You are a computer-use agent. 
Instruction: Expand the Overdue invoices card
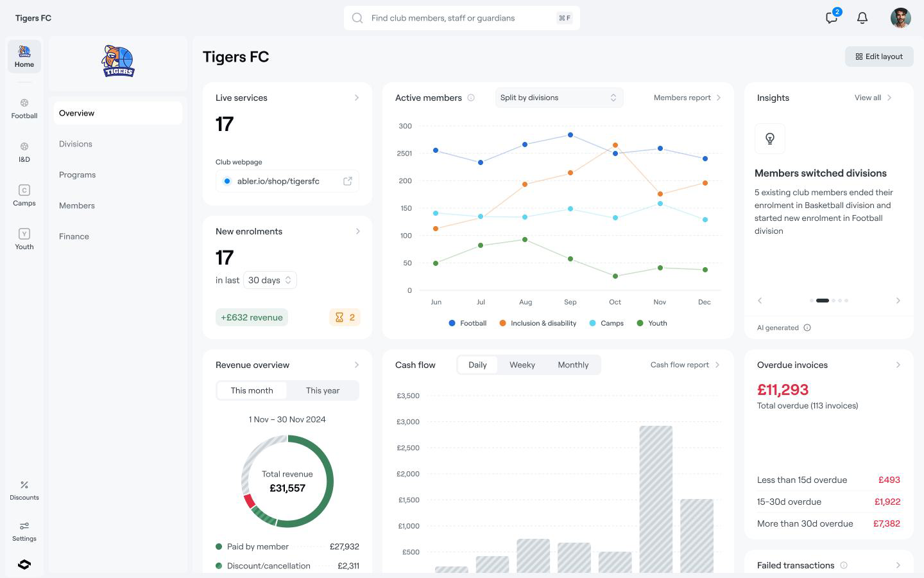898,365
